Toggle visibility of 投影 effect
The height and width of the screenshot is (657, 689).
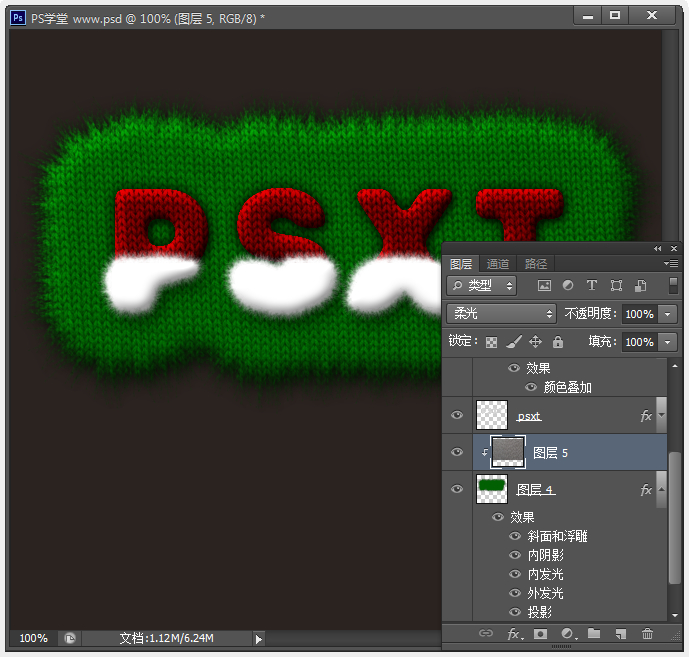(x=515, y=611)
